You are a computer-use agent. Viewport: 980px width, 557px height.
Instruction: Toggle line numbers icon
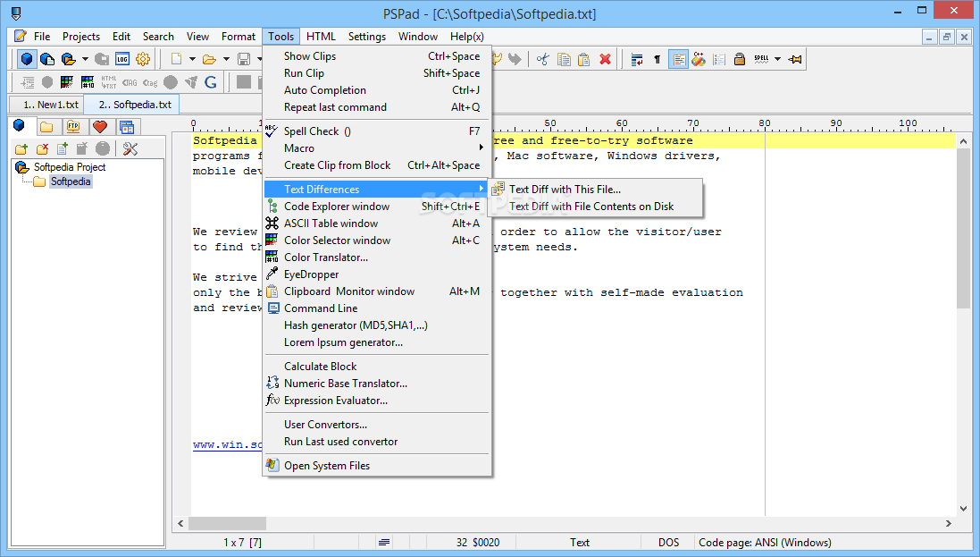tap(719, 59)
